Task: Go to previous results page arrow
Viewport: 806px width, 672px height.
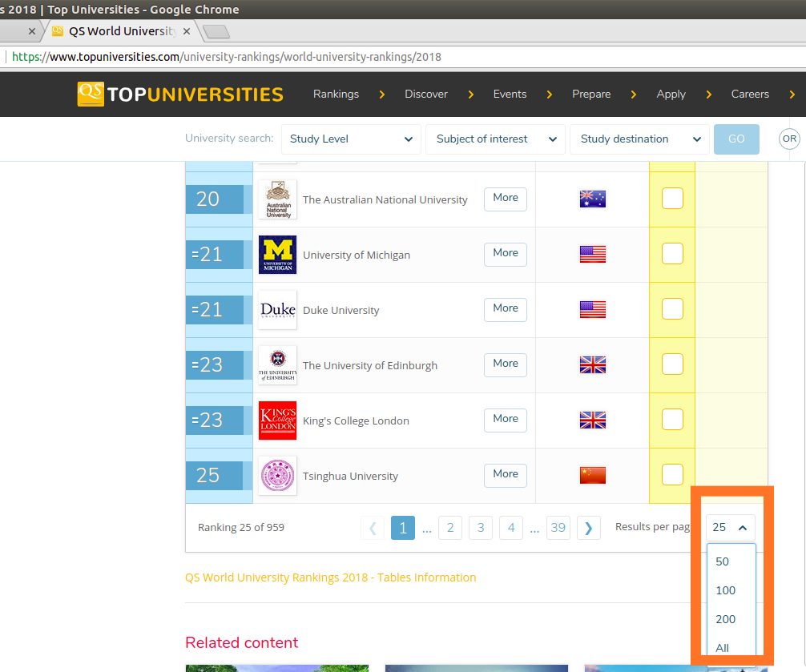Action: click(373, 528)
